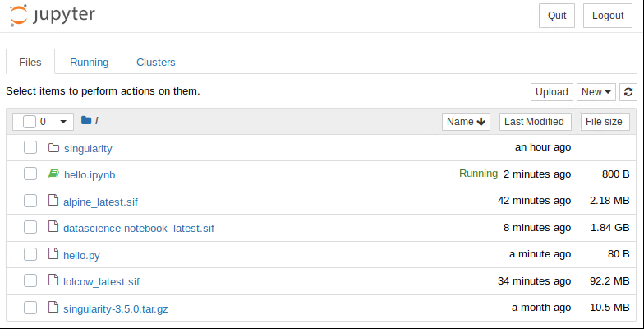644x329 pixels.
Task: Click the green Running status label
Action: coord(478,174)
